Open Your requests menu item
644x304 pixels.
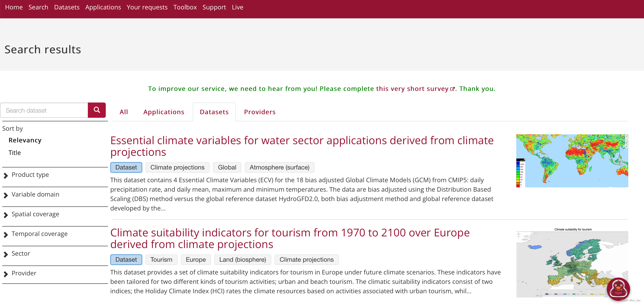[x=147, y=7]
